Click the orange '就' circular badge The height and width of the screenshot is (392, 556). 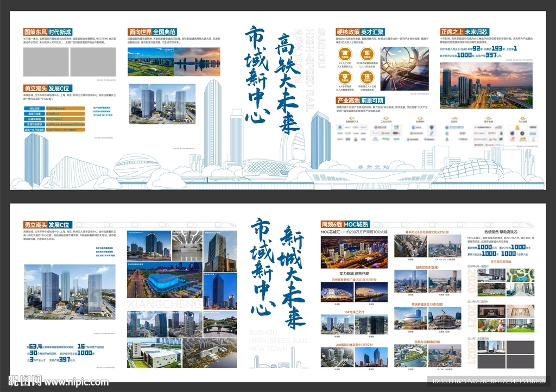(345, 54)
